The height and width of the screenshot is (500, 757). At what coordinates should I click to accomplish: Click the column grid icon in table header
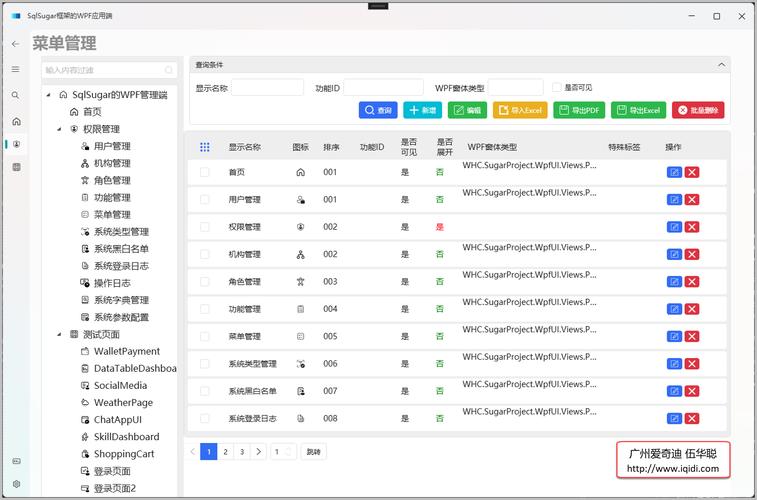point(205,147)
